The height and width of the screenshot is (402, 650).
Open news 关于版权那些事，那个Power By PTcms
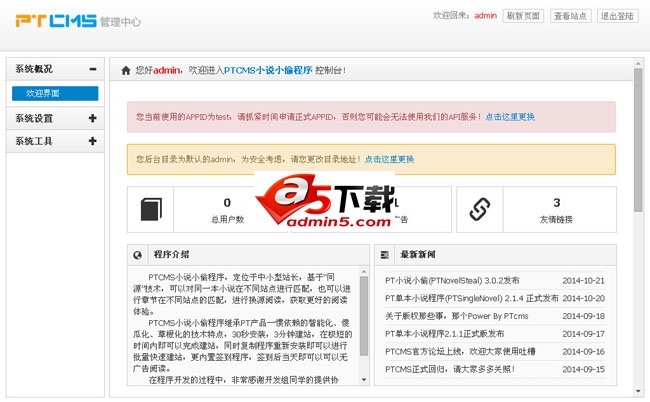coord(456,316)
